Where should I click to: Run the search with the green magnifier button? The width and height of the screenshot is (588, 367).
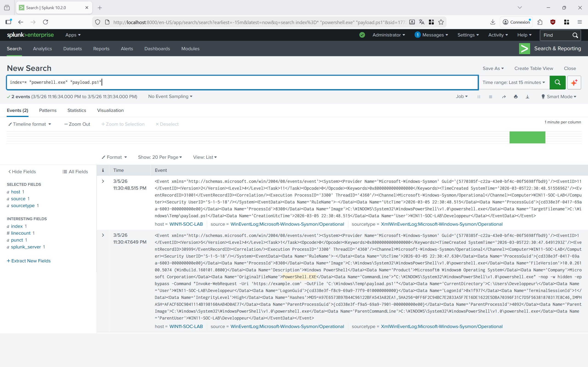click(x=557, y=83)
